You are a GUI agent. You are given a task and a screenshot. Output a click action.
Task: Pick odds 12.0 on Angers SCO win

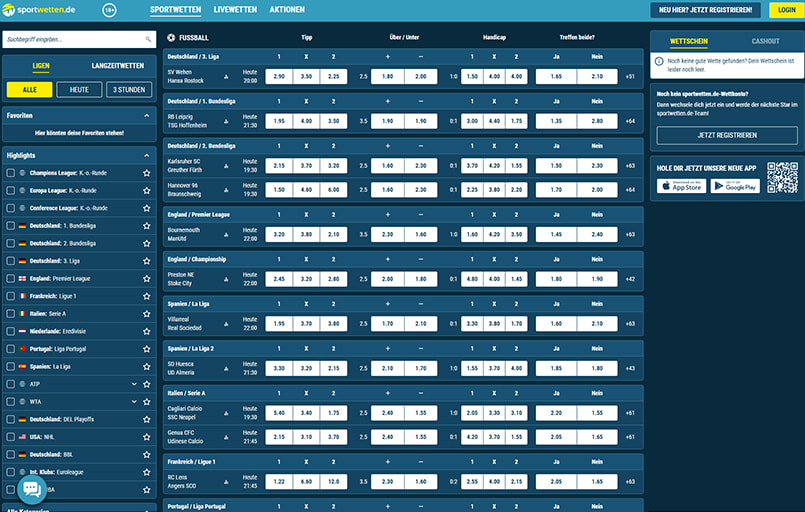tap(333, 482)
